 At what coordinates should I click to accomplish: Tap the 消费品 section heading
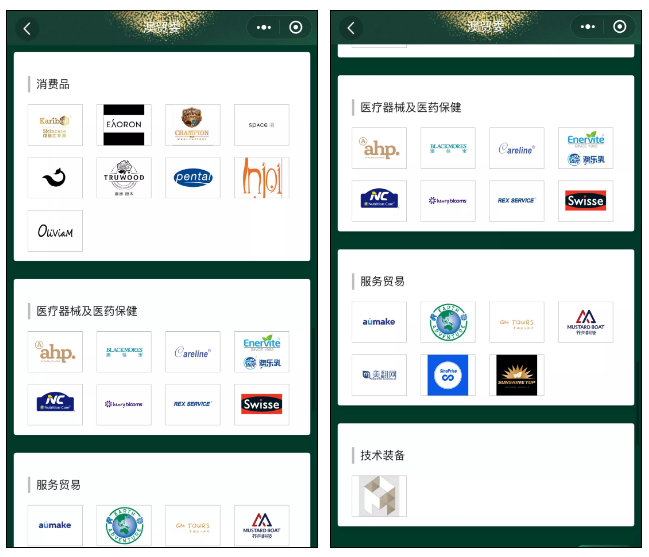[x=53, y=84]
